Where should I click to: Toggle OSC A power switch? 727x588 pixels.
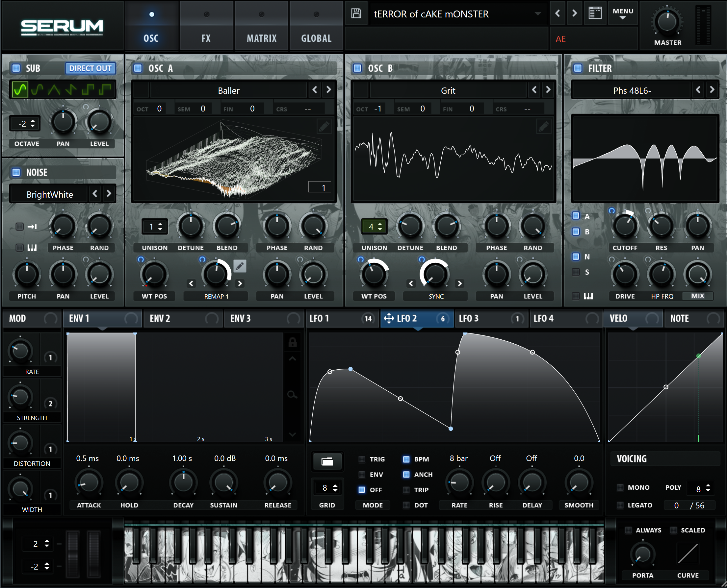(x=138, y=68)
